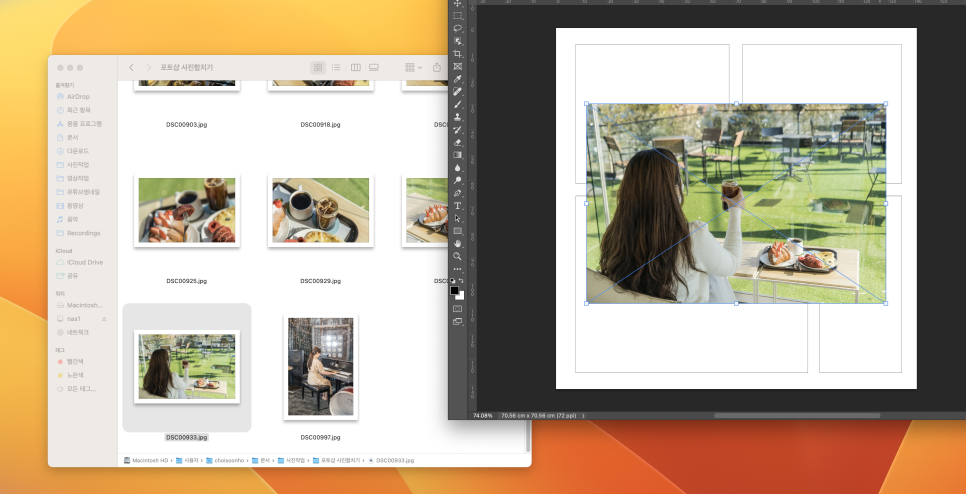This screenshot has height=494, width=966.
Task: Go back in Finder window
Action: [x=131, y=67]
